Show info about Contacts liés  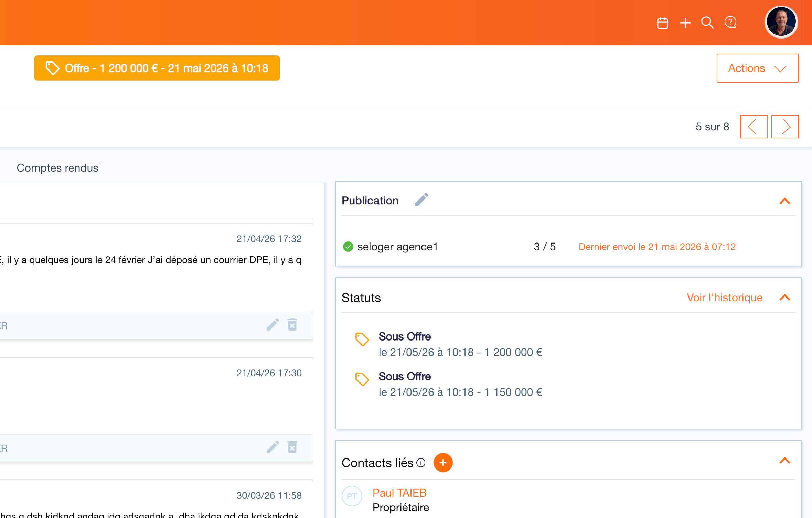[421, 463]
